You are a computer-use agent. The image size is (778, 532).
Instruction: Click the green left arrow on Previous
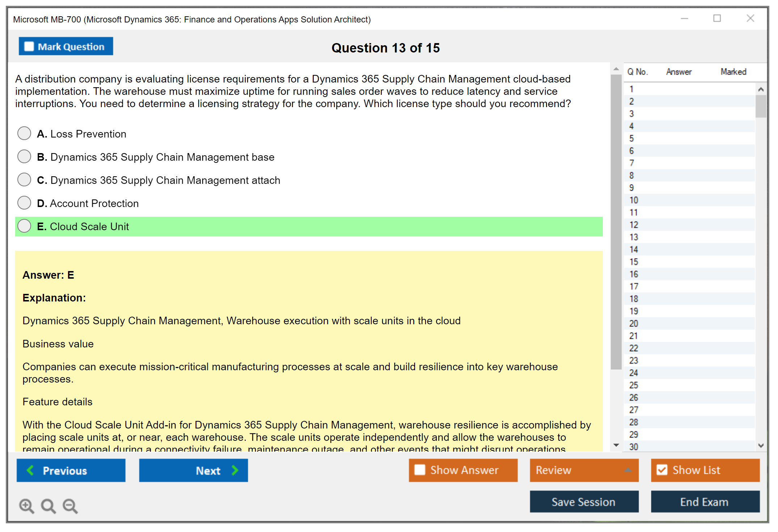click(30, 470)
